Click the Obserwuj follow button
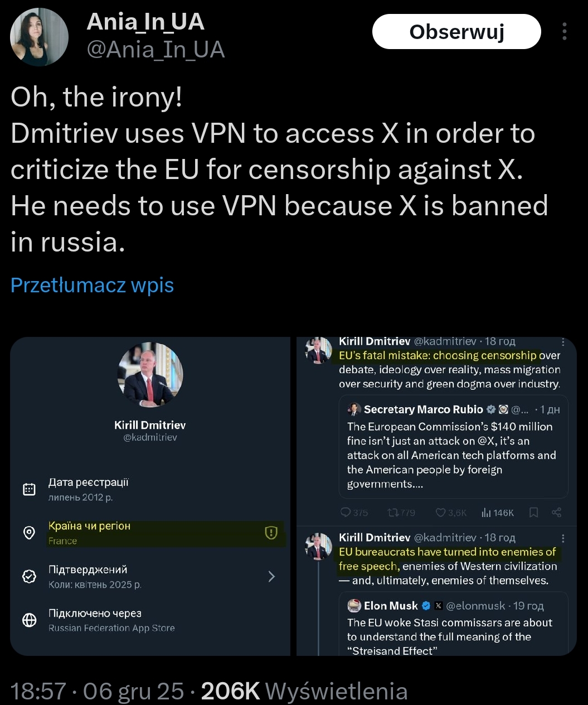Viewport: 588px width, 705px height. (x=456, y=32)
